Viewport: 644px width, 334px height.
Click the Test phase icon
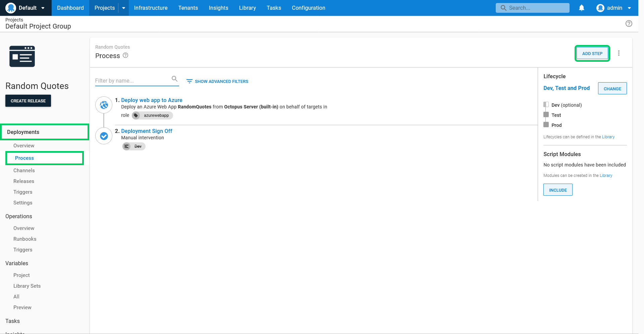click(546, 115)
